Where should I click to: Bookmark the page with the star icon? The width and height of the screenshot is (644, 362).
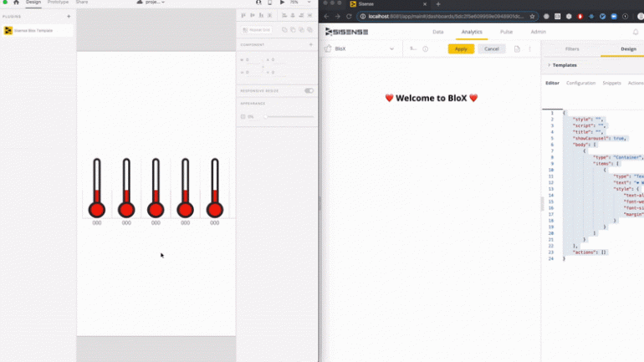pyautogui.click(x=532, y=16)
